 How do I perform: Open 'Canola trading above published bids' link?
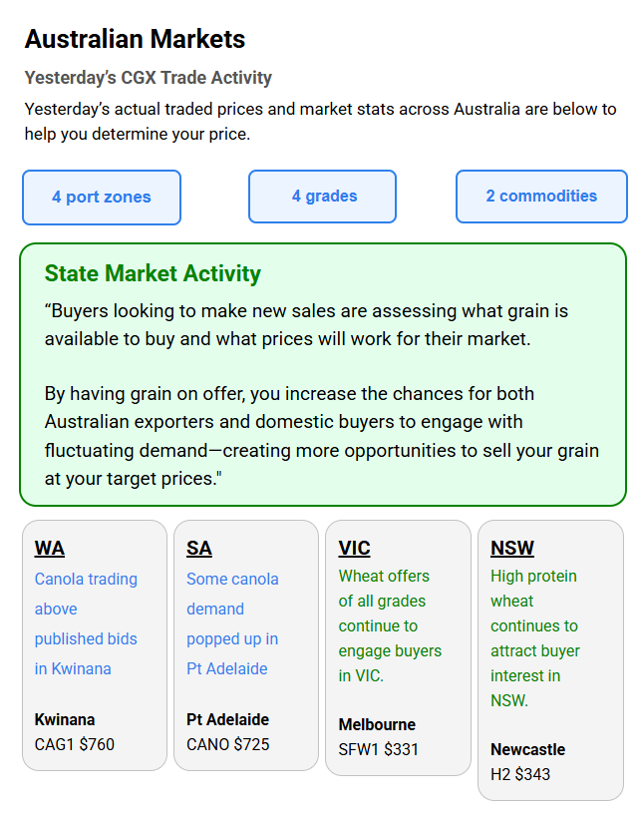[x=86, y=623]
